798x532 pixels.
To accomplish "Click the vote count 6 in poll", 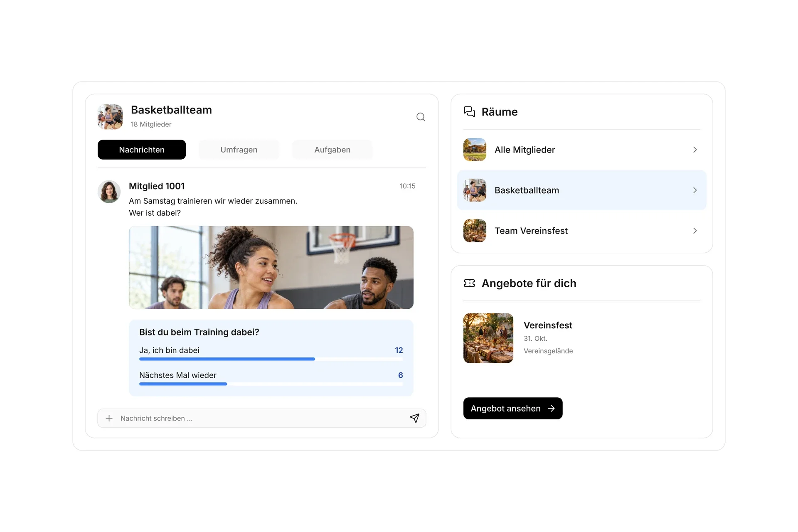I will [x=401, y=375].
